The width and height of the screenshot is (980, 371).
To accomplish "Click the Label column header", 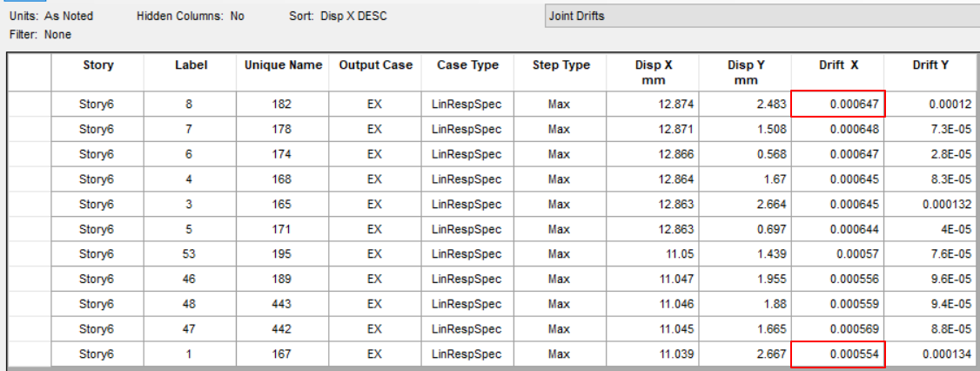I will [191, 65].
